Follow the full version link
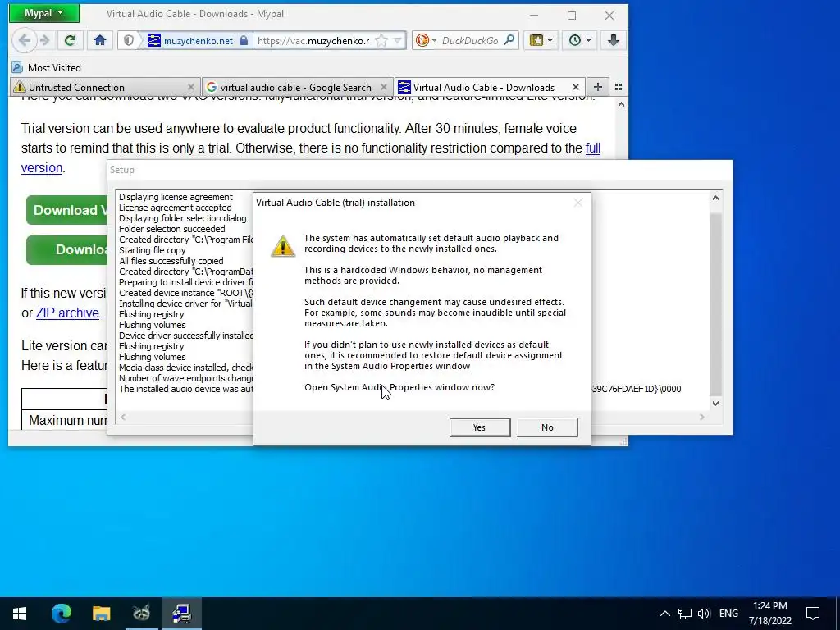The height and width of the screenshot is (630, 840). [x=593, y=148]
